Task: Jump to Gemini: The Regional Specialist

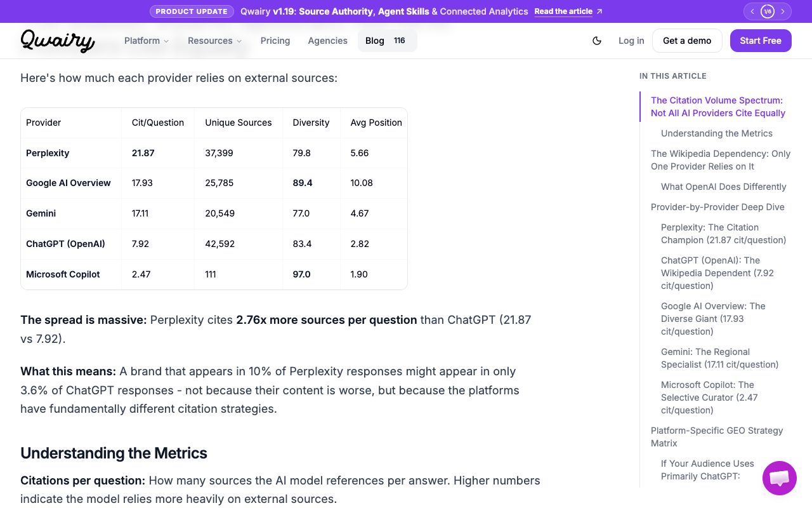Action: click(x=719, y=358)
